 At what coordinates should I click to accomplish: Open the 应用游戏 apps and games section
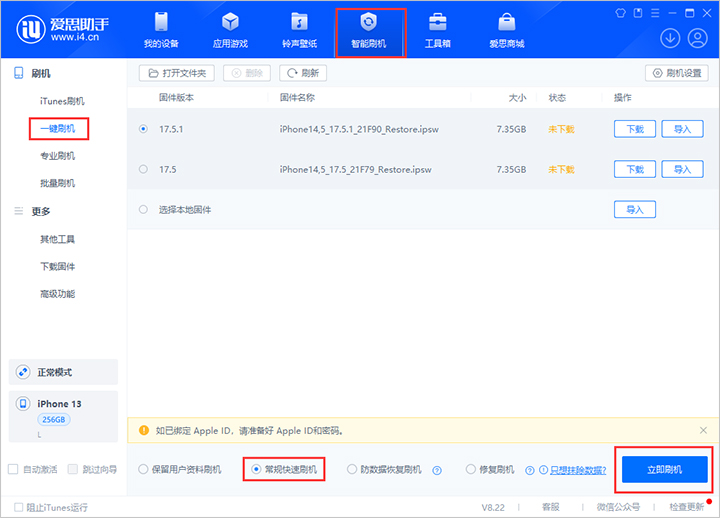click(x=230, y=30)
